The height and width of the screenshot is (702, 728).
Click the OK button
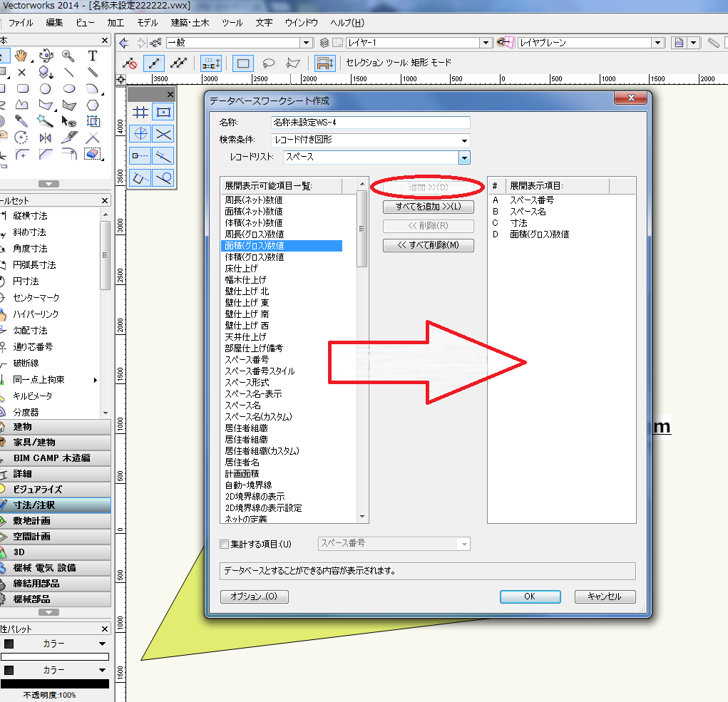[529, 597]
